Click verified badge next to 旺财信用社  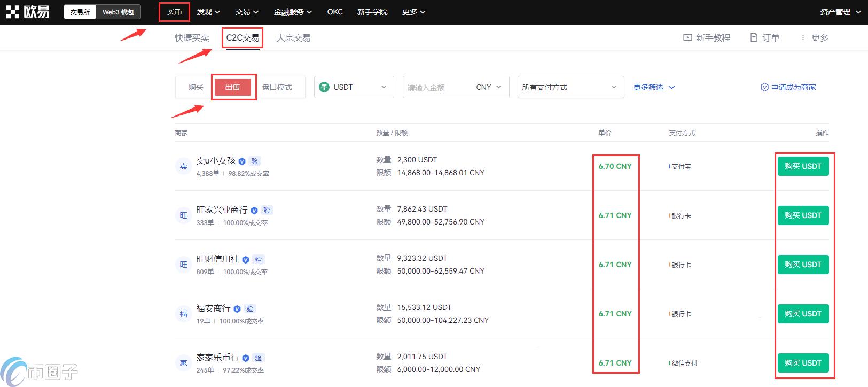[x=246, y=259]
